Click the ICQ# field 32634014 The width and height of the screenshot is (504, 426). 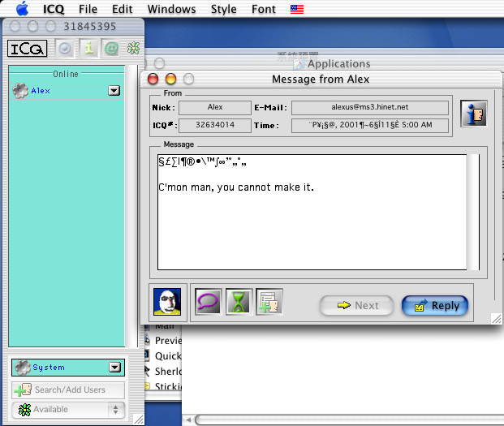click(x=215, y=125)
